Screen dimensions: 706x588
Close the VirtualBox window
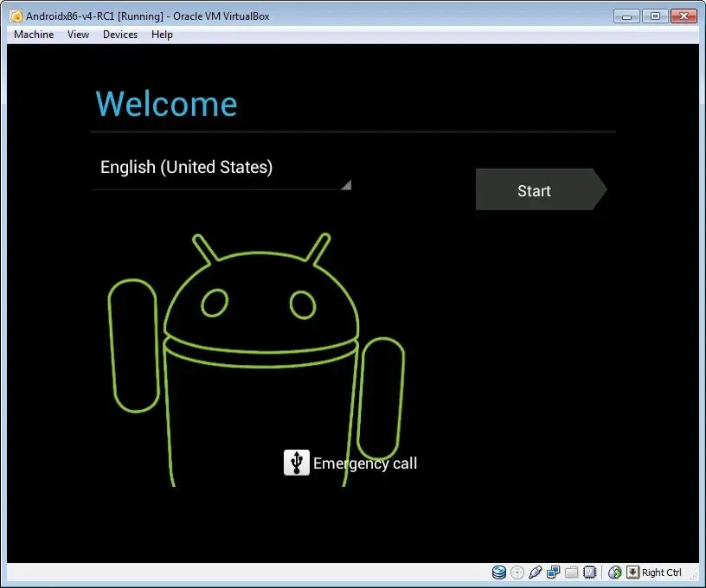pos(684,16)
